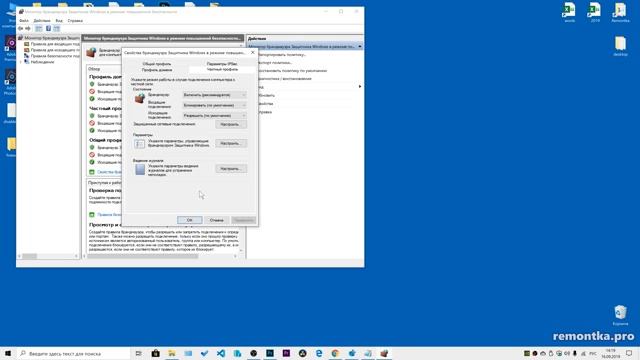The image size is (640, 360).
Task: Open Photoshop from the taskbar
Action: (270, 353)
